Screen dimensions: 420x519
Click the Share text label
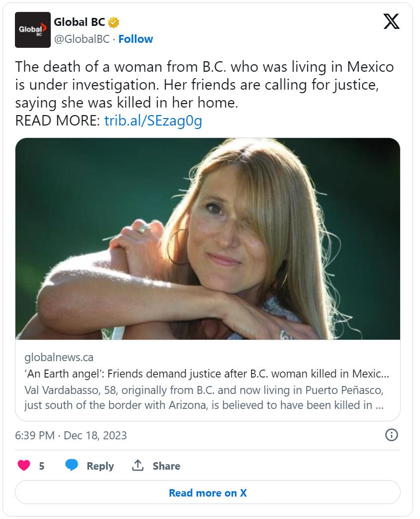(166, 466)
